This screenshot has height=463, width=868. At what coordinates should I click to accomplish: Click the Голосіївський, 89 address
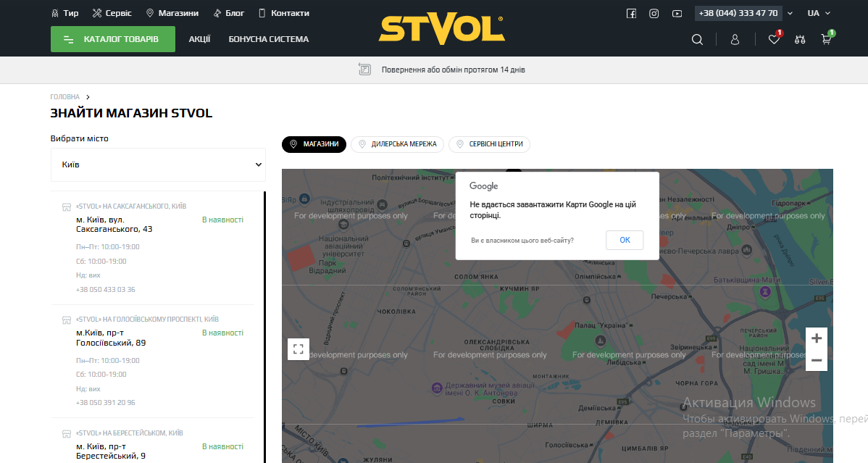(111, 338)
